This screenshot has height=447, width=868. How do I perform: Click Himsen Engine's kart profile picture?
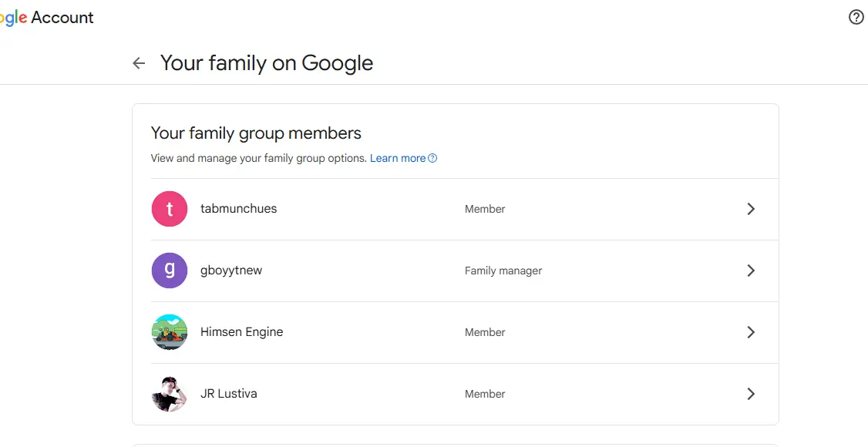pos(170,332)
